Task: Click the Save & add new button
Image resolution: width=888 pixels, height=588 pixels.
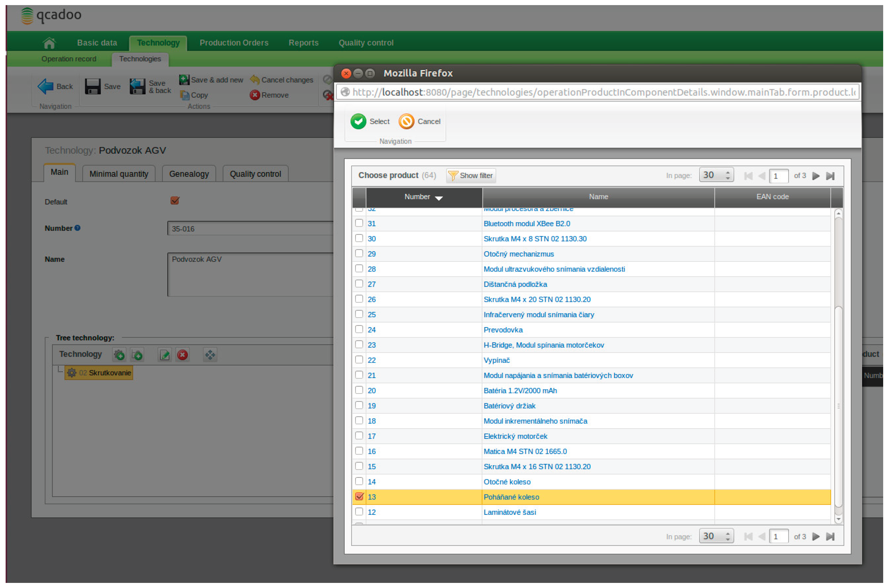Action: tap(211, 80)
